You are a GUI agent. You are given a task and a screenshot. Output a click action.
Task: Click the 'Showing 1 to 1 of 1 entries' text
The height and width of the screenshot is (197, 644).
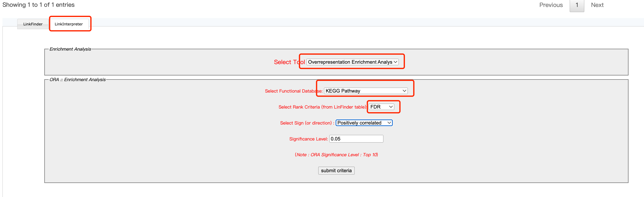(39, 5)
